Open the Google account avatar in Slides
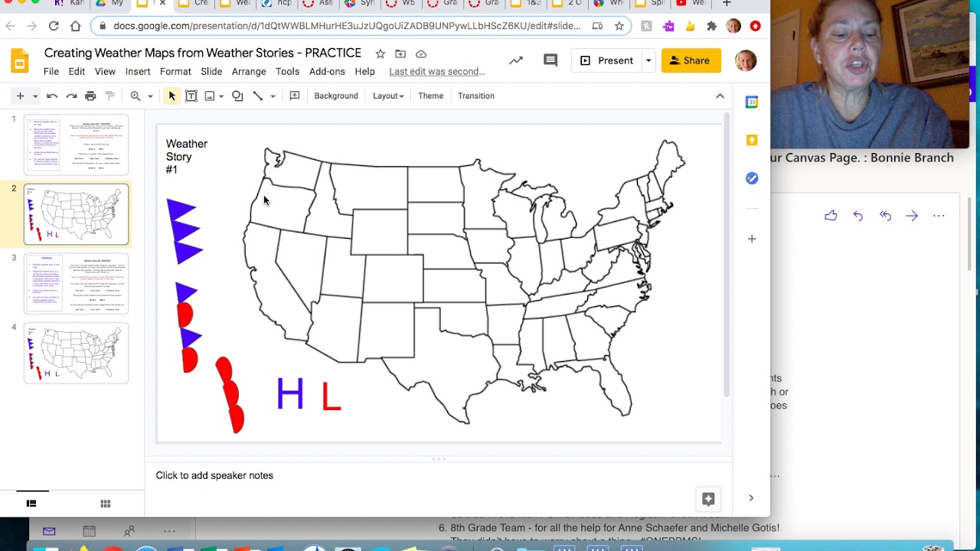This screenshot has width=980, height=551. click(746, 60)
